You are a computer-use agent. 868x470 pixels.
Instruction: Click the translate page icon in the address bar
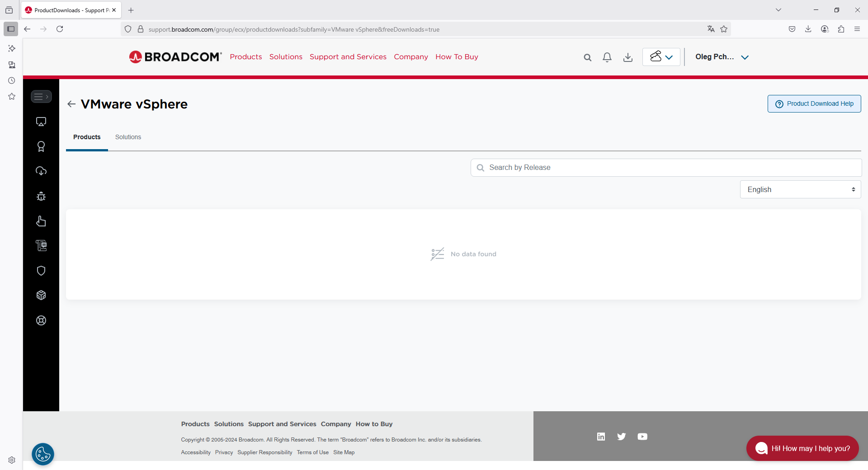711,29
